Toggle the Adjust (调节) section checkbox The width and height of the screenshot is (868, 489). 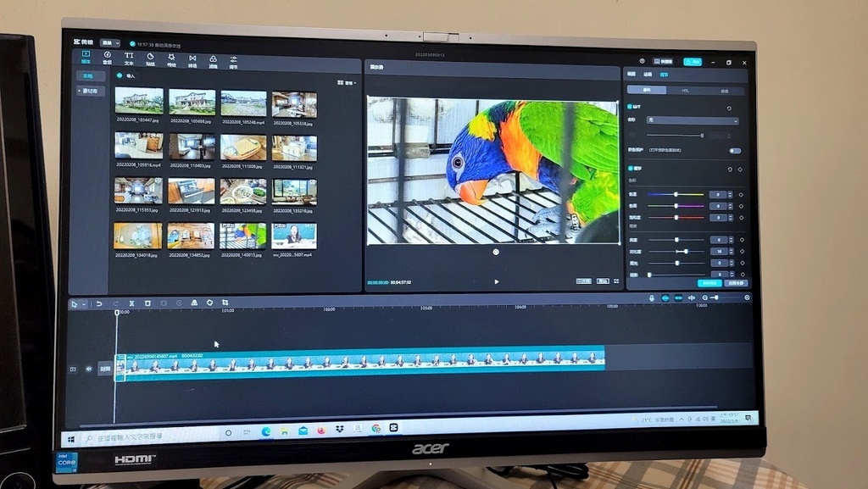(x=631, y=168)
